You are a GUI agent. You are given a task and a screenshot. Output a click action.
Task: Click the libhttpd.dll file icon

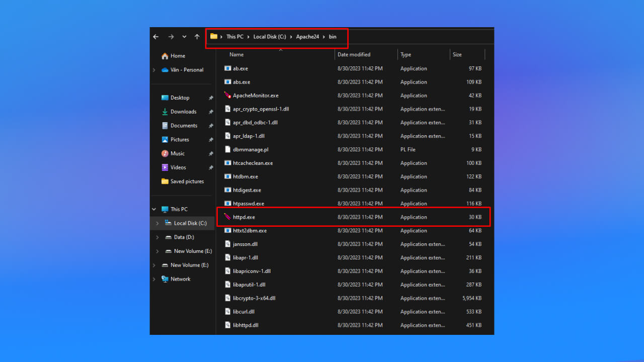tap(227, 325)
